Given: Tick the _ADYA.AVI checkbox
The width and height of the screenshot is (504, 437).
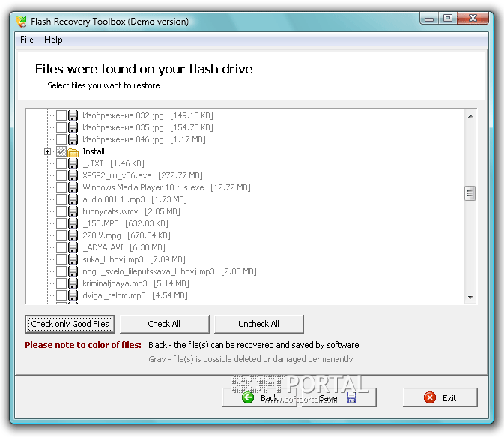Looking at the screenshot, I should click(61, 247).
